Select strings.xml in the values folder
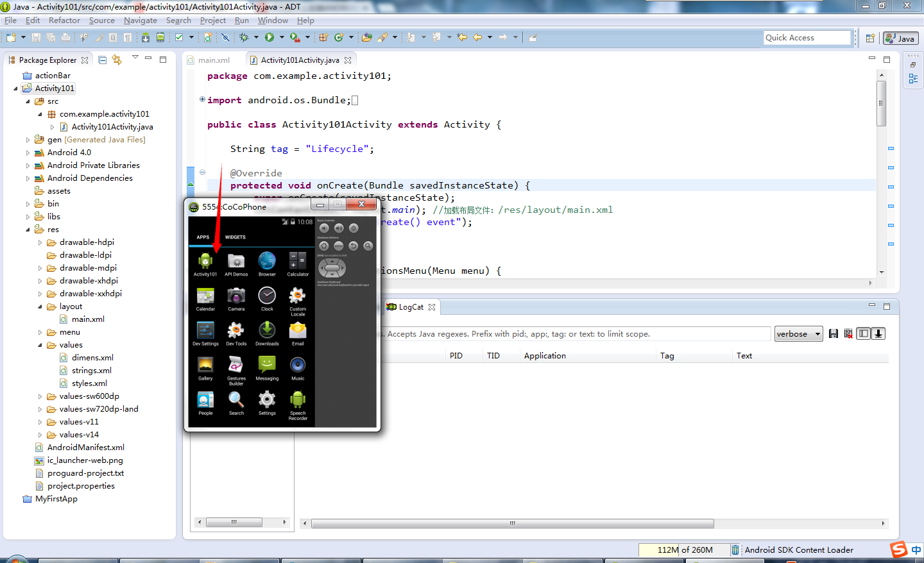 pos(85,371)
